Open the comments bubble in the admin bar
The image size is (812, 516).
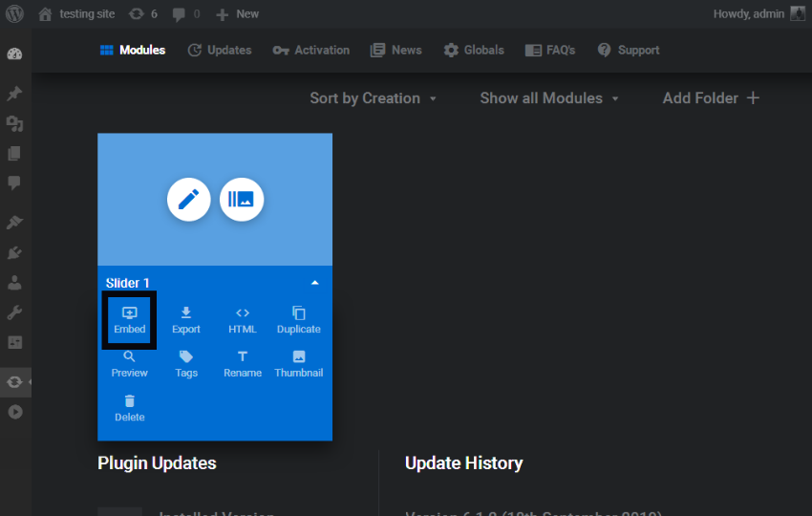point(186,14)
